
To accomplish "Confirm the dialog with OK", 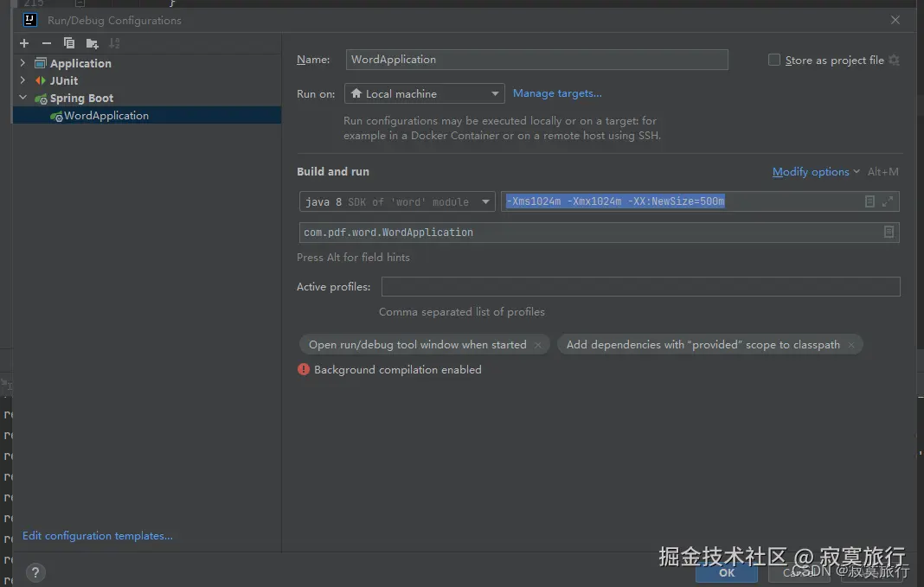I will (727, 572).
